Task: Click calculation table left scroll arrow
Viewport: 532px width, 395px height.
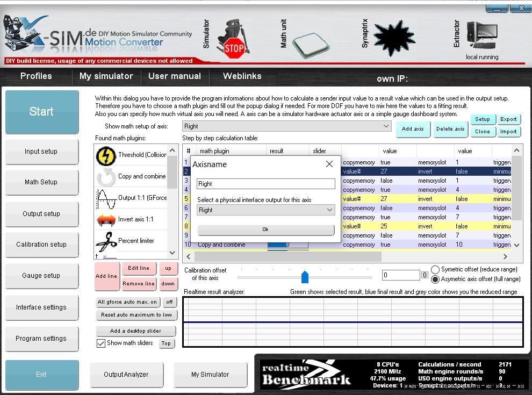Action: [x=189, y=257]
